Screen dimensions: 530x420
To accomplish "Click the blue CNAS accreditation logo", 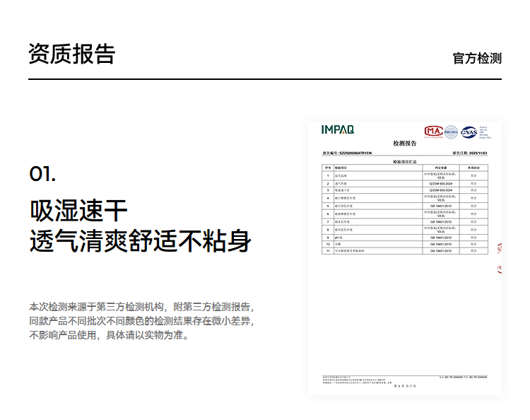I will point(469,132).
